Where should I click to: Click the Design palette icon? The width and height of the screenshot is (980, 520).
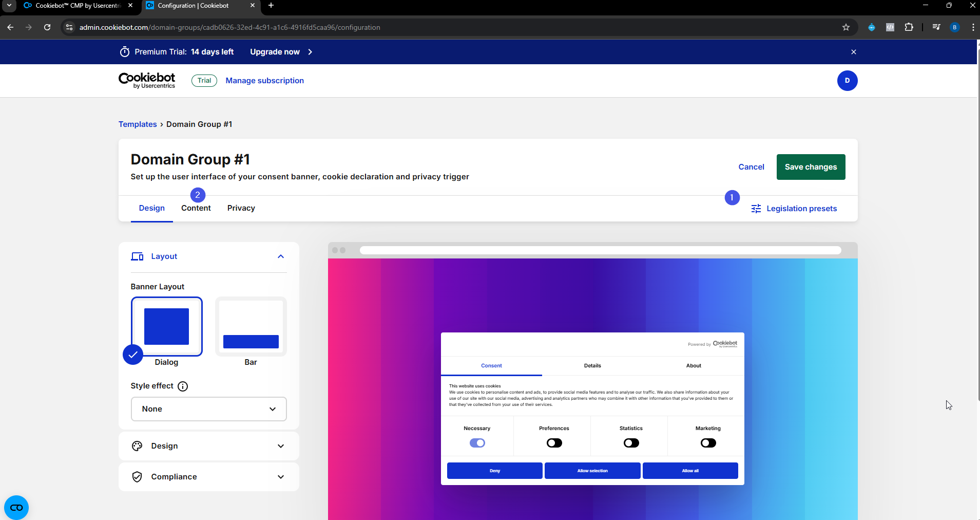137,446
